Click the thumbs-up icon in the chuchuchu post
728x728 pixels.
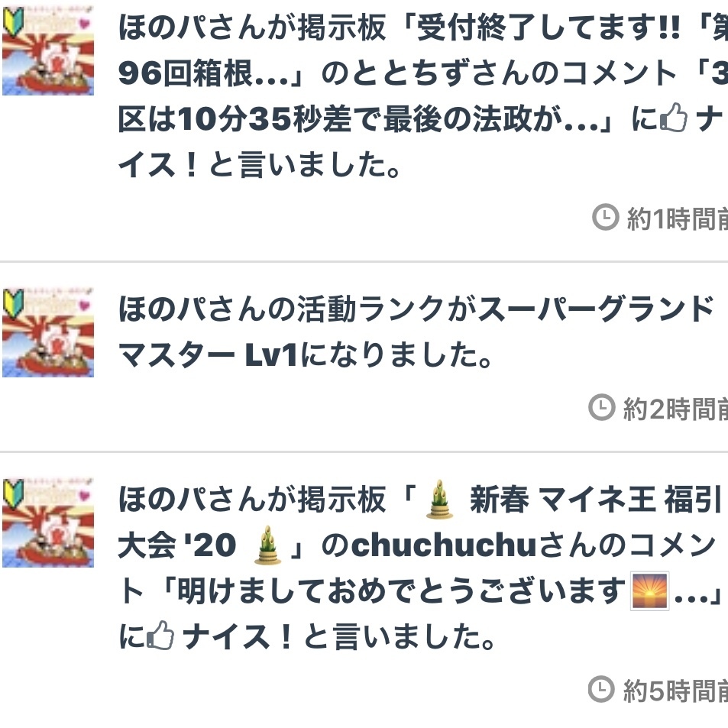click(160, 635)
